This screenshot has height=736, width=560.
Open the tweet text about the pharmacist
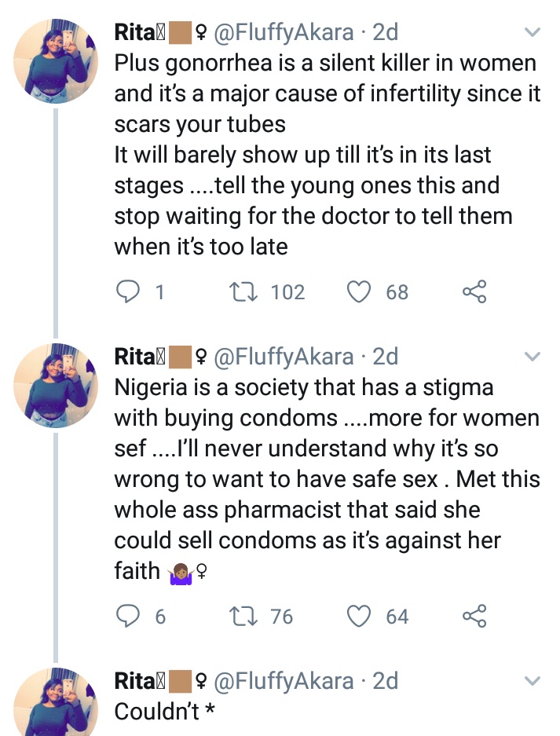click(326, 479)
